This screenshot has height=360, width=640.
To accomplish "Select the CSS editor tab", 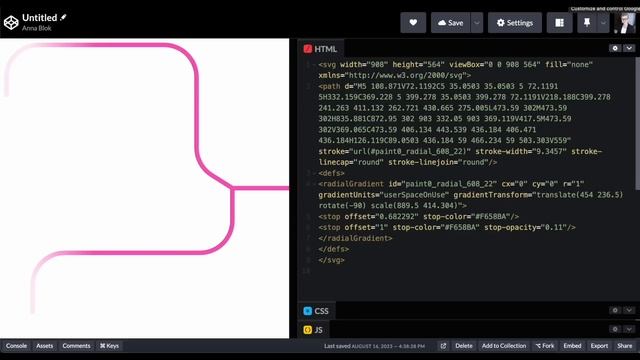I will pyautogui.click(x=316, y=311).
